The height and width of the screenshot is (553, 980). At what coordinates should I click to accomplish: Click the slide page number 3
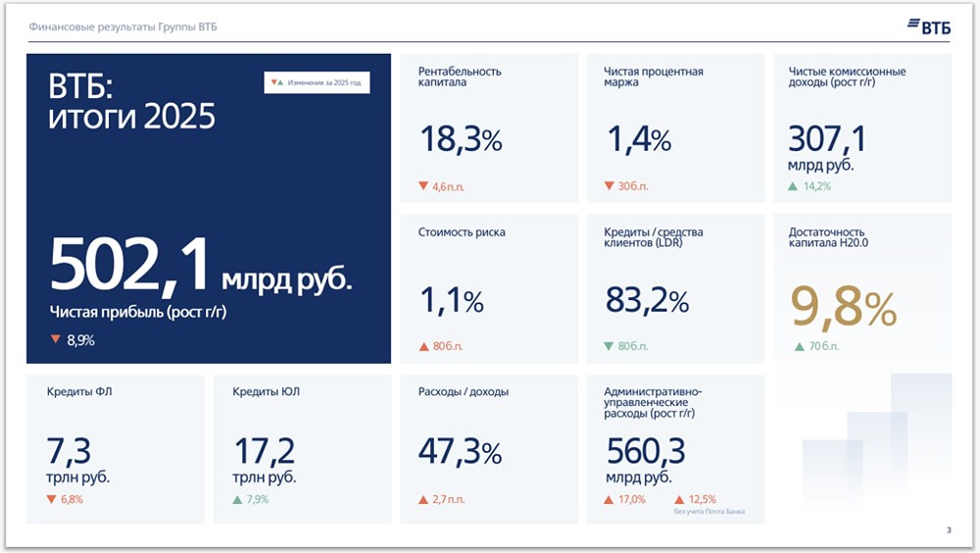[949, 529]
